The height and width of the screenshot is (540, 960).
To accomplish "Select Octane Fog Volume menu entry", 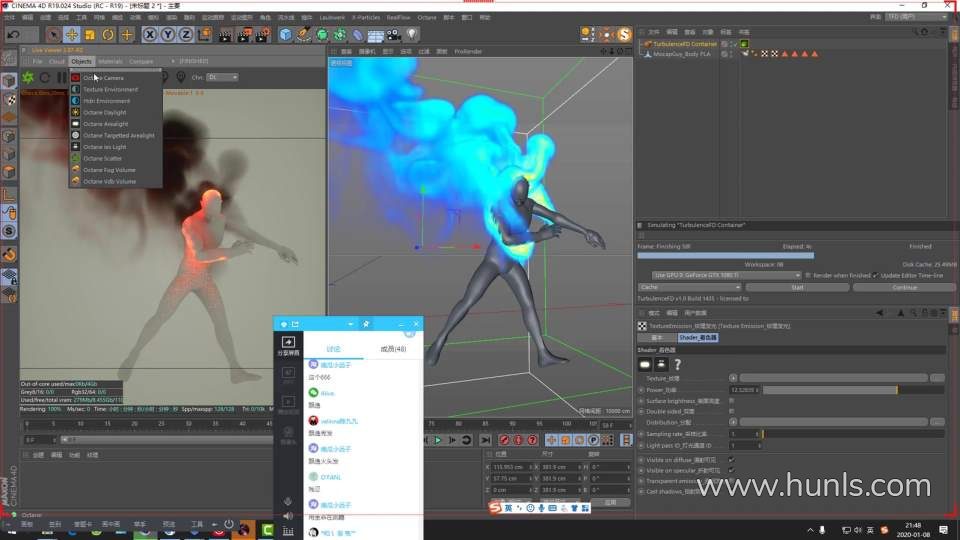I will 109,170.
